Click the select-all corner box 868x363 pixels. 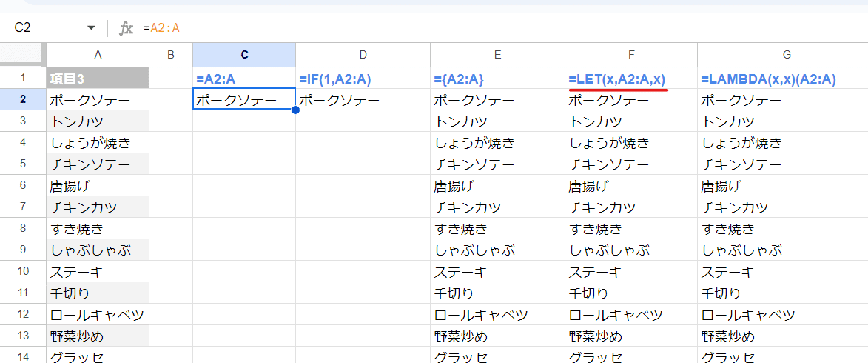click(x=23, y=54)
